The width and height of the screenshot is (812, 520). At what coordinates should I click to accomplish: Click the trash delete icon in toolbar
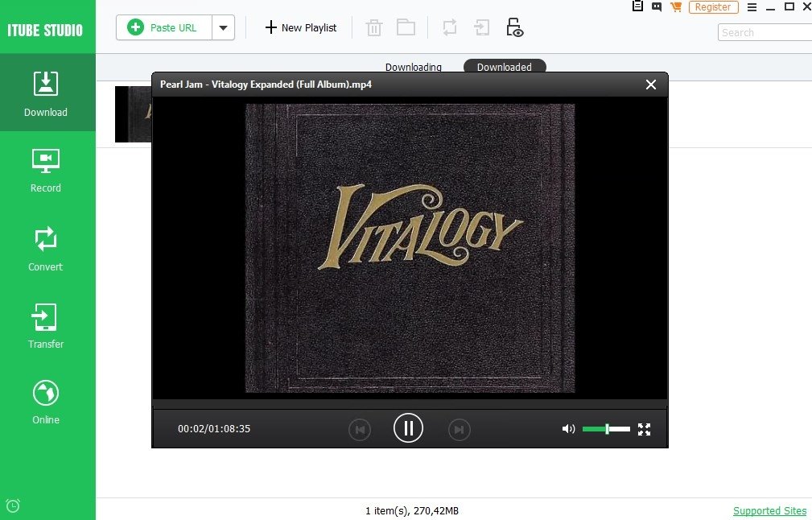(374, 27)
